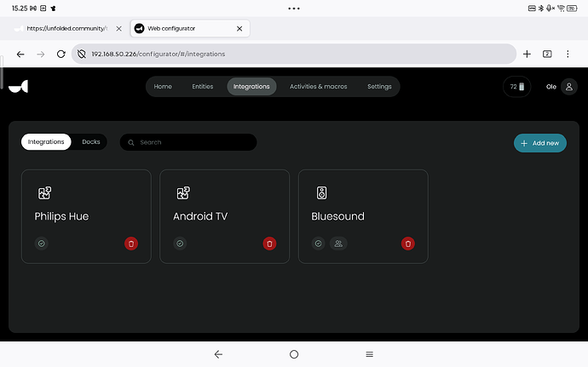Click the tracking protection shield icon

click(x=81, y=54)
